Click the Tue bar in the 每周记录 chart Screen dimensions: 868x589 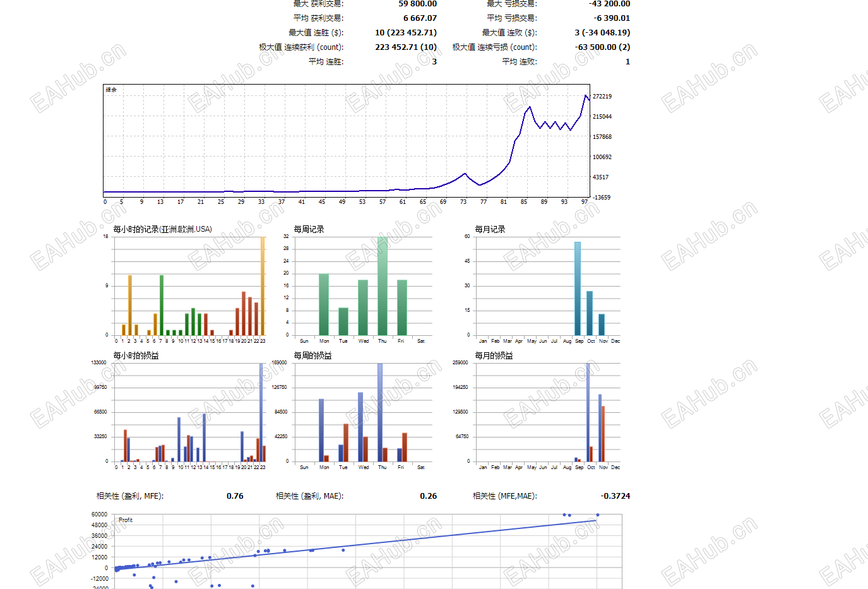pyautogui.click(x=343, y=321)
